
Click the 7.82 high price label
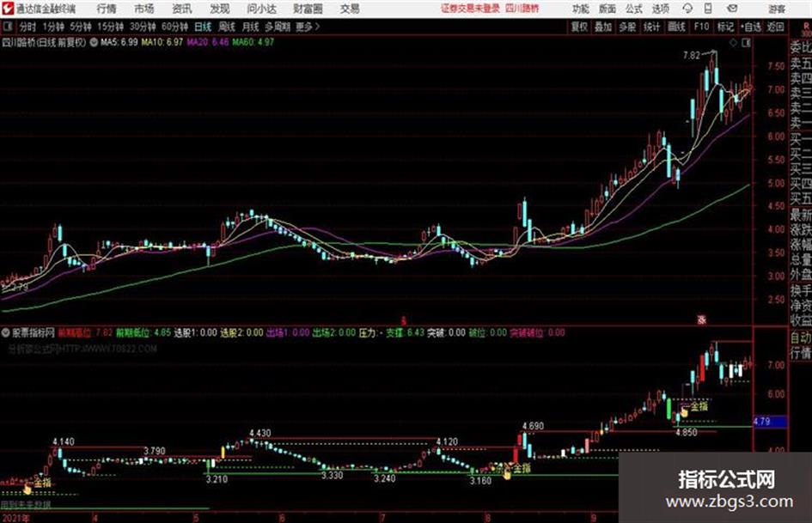click(x=692, y=56)
